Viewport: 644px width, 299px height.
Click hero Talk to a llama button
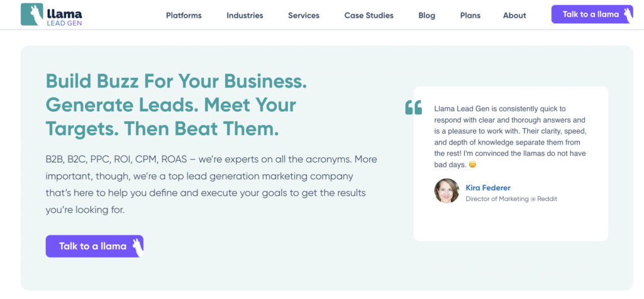94,246
